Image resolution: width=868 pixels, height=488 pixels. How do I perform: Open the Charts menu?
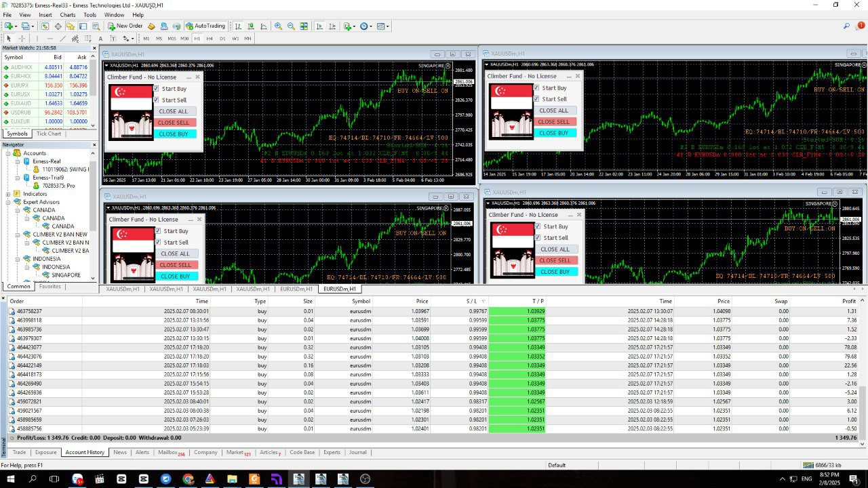click(x=68, y=15)
